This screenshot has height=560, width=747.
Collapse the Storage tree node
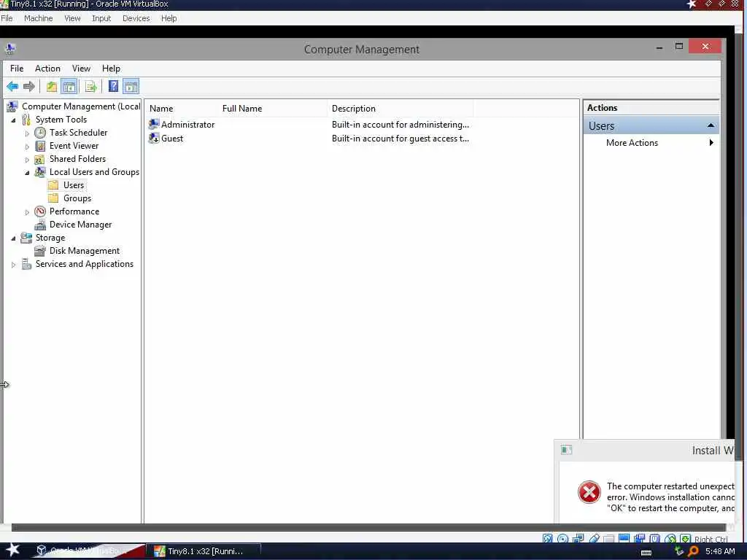(13, 238)
